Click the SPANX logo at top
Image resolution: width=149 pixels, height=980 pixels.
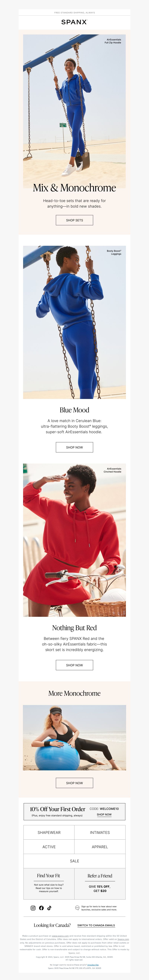(x=74, y=22)
